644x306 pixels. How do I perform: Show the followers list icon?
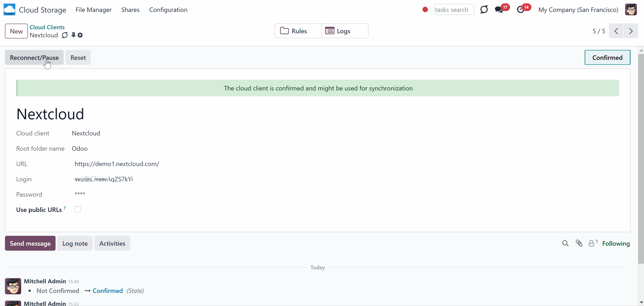593,243
